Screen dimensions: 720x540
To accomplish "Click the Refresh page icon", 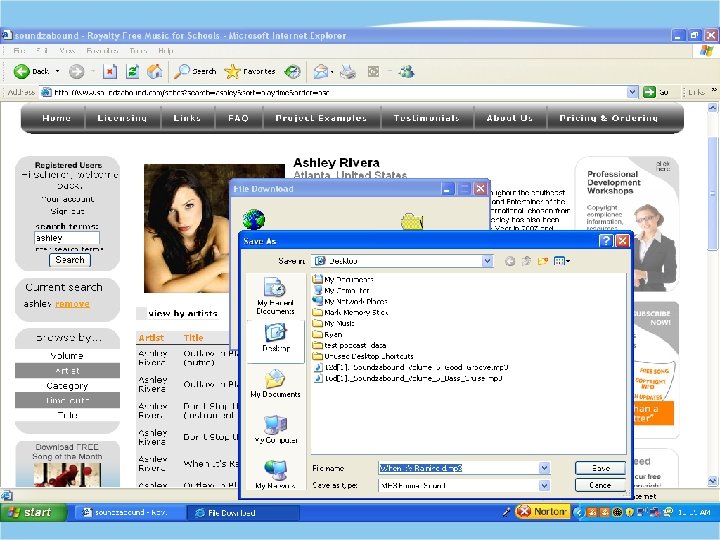I will (132, 71).
